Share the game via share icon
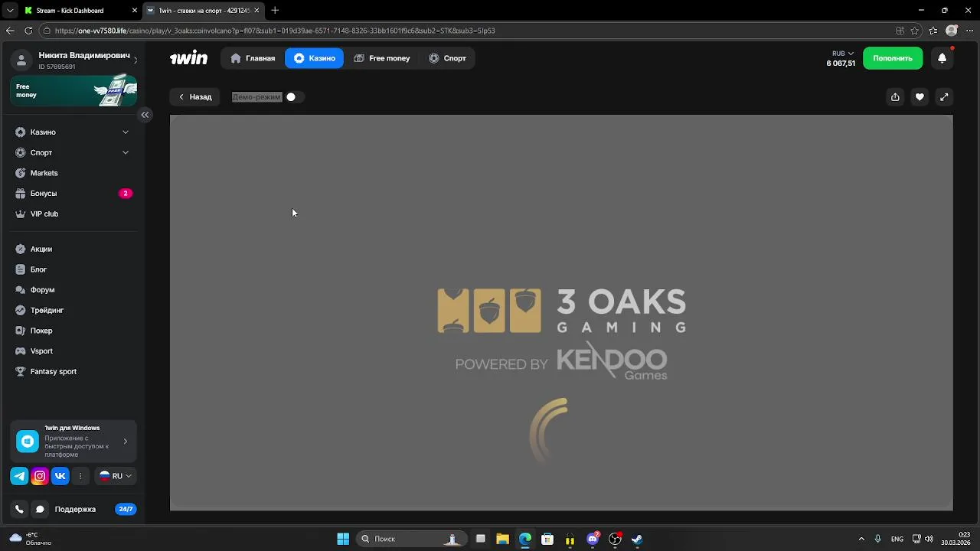The width and height of the screenshot is (980, 551). click(x=895, y=97)
